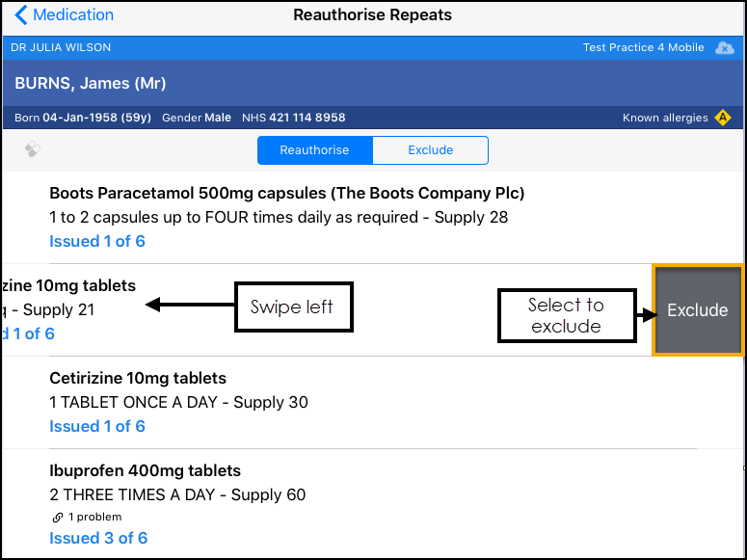747x560 pixels.
Task: Click the link icon beside 1 problem
Action: point(57,517)
